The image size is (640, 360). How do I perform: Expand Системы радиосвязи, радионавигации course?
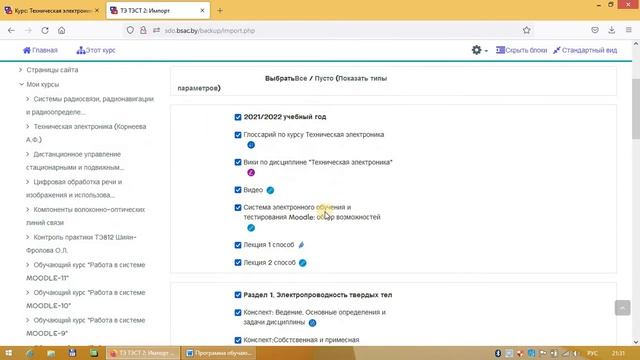(28, 99)
